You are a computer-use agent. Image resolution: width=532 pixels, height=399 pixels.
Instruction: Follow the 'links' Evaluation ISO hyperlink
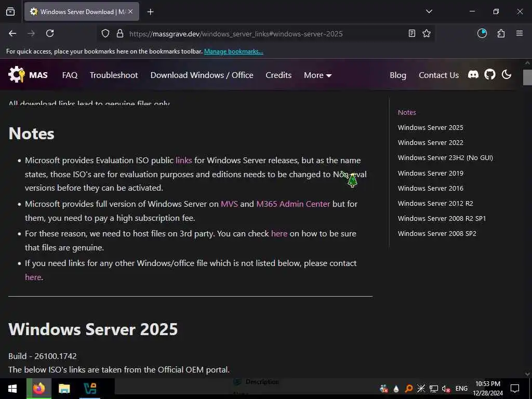pyautogui.click(x=183, y=160)
